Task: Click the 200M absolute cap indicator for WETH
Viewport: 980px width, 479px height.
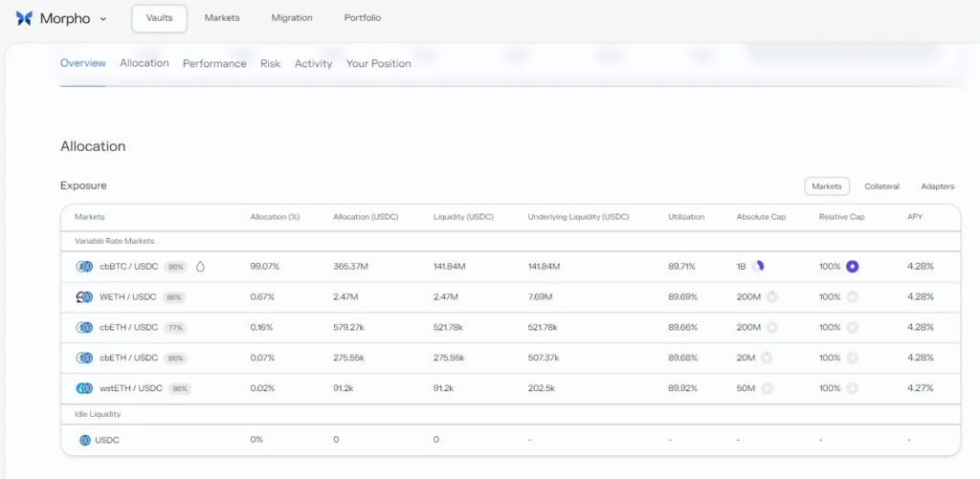Action: tap(772, 296)
